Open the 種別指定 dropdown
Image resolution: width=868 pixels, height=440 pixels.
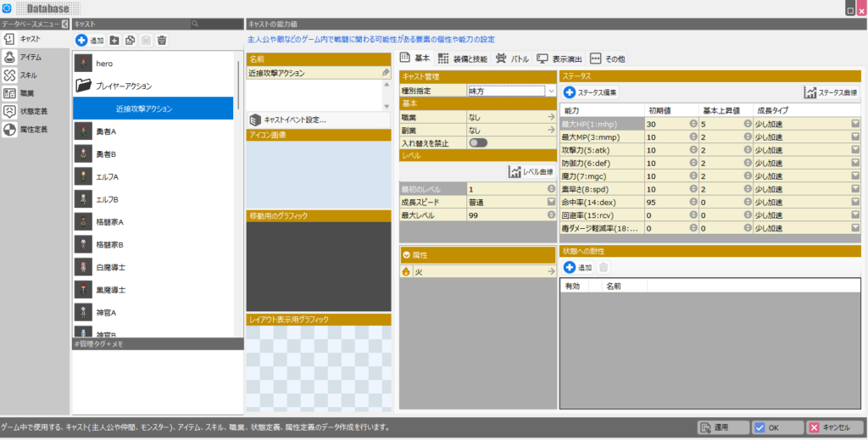550,90
